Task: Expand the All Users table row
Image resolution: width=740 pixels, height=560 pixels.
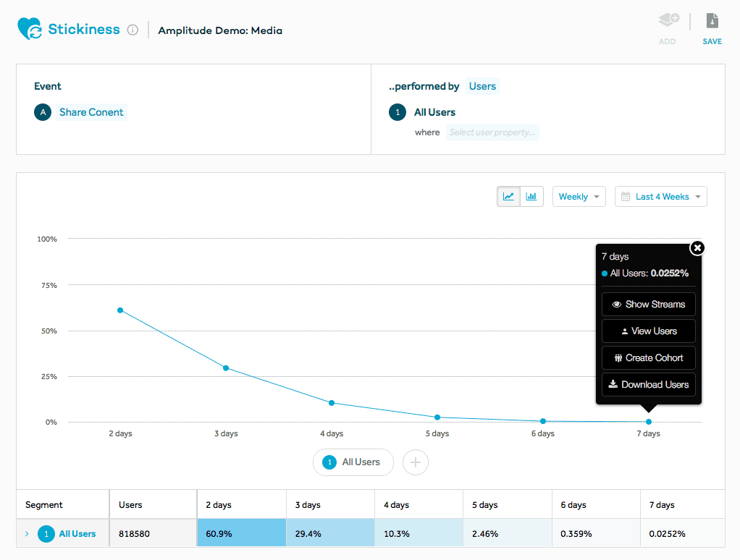Action: (x=27, y=534)
